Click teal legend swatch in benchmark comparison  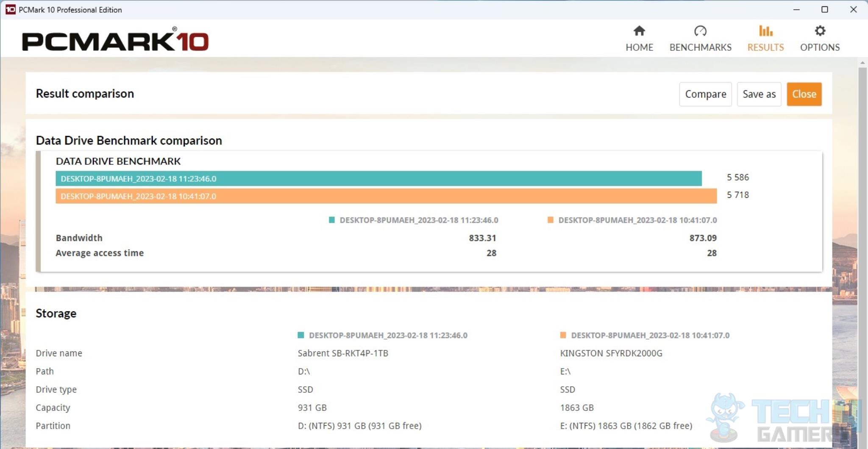point(332,220)
